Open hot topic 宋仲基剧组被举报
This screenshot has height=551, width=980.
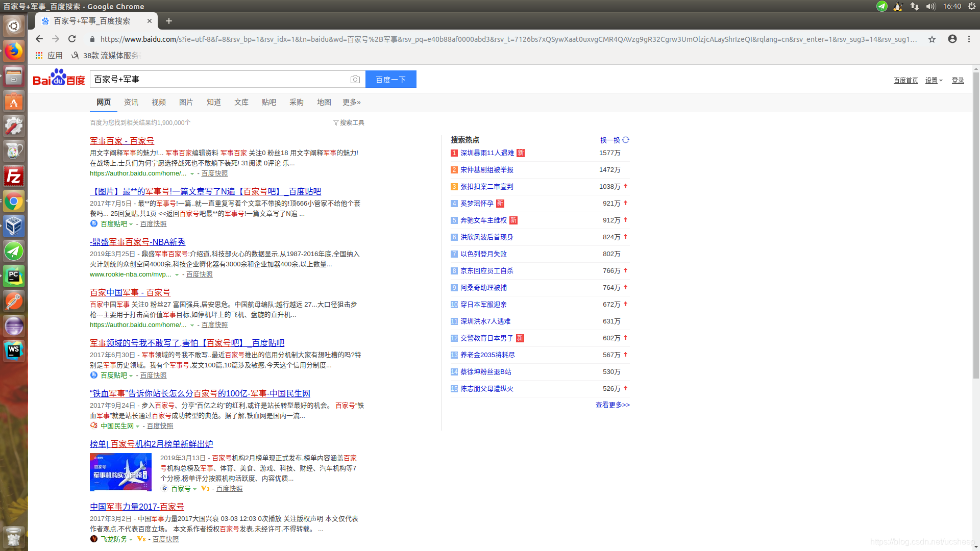(487, 170)
